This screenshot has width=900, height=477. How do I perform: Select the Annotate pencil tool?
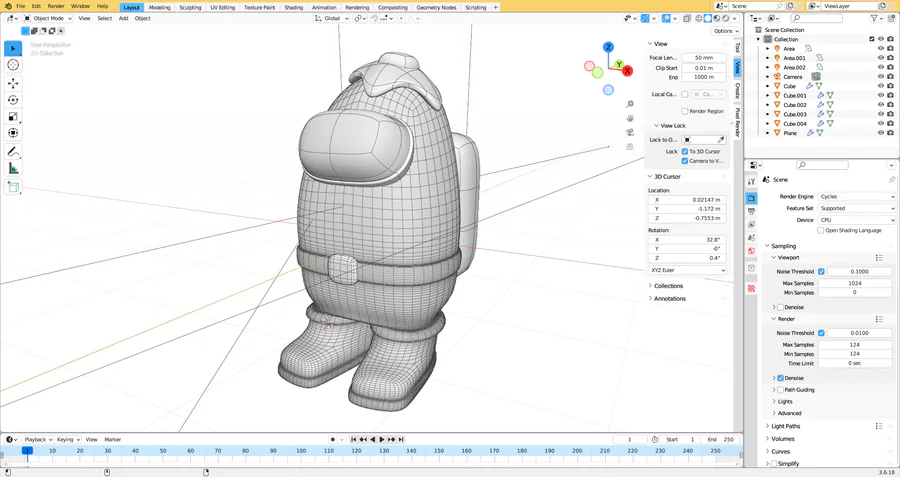(13, 152)
